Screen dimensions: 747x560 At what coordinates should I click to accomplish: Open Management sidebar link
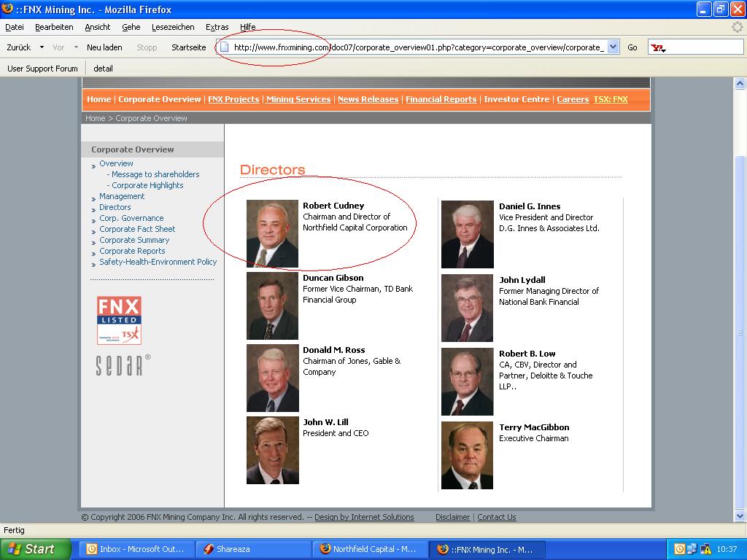click(x=122, y=196)
